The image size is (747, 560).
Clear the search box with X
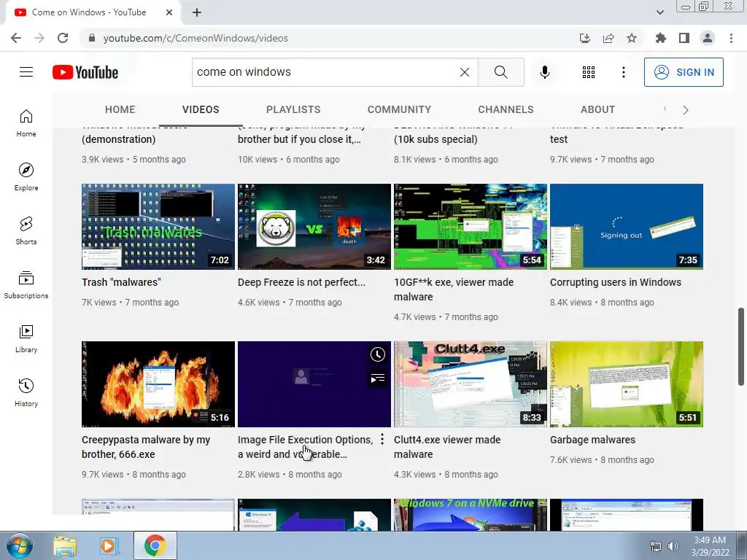coord(465,72)
